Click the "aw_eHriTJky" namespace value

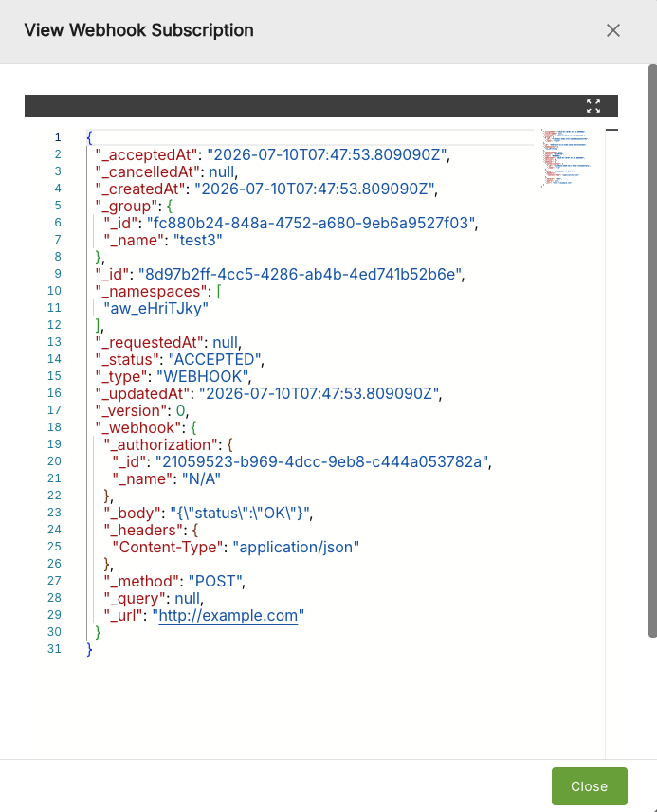pyautogui.click(x=156, y=308)
